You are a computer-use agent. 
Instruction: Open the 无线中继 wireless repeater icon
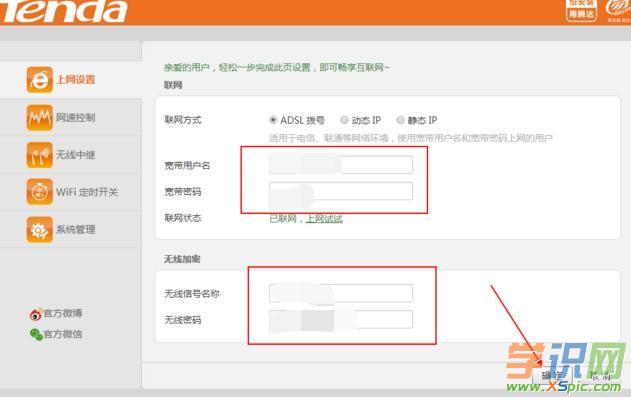(39, 155)
